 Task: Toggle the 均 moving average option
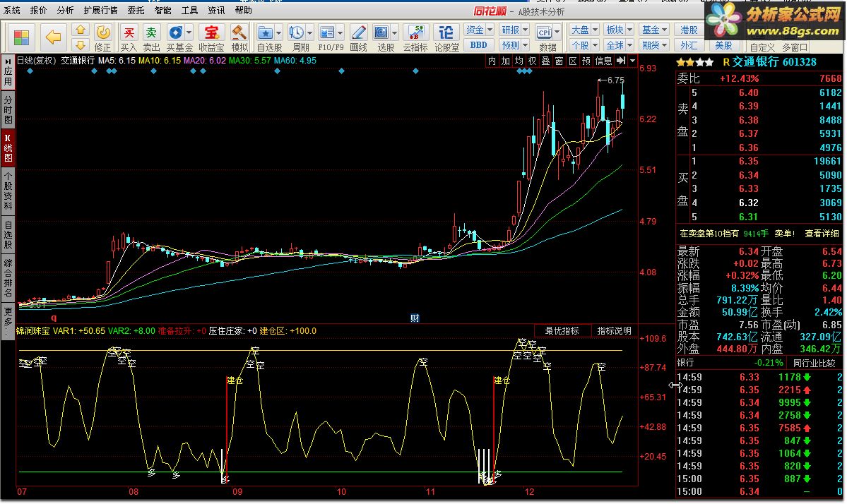point(519,61)
